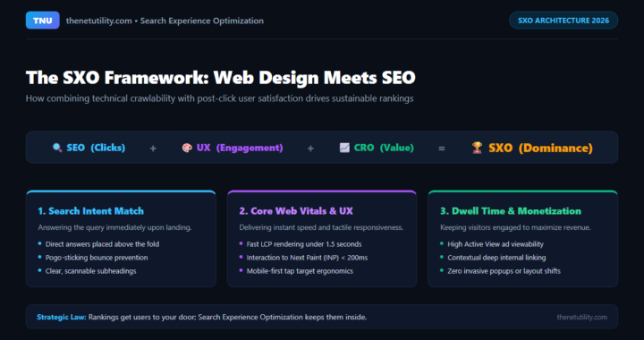Select 'Interaction to Next Paint (INP) < 200ms'
Image resolution: width=644 pixels, height=340 pixels.
tap(307, 258)
